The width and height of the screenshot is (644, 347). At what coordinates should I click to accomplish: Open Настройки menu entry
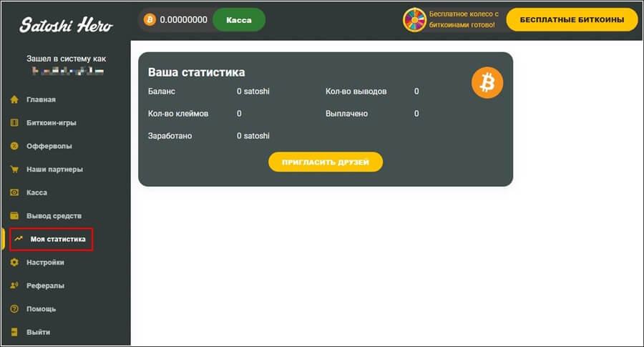(45, 263)
